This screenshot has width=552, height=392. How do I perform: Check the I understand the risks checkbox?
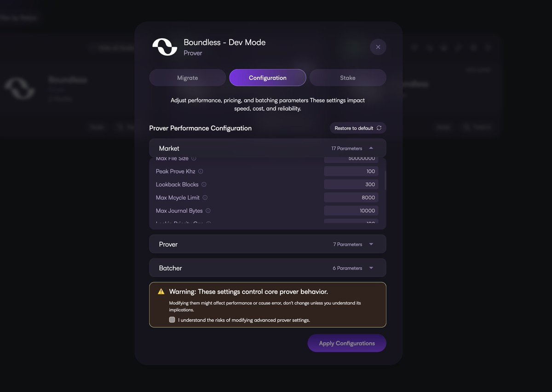172,320
